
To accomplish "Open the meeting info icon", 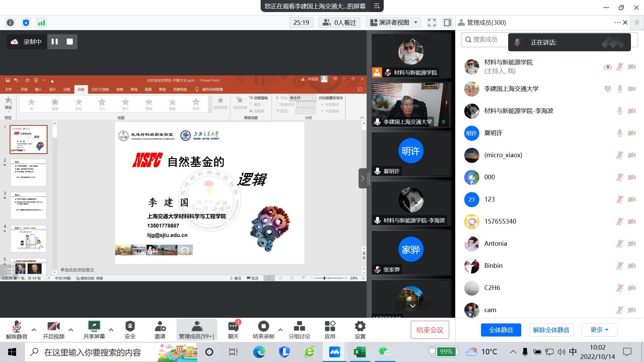I will (x=10, y=22).
